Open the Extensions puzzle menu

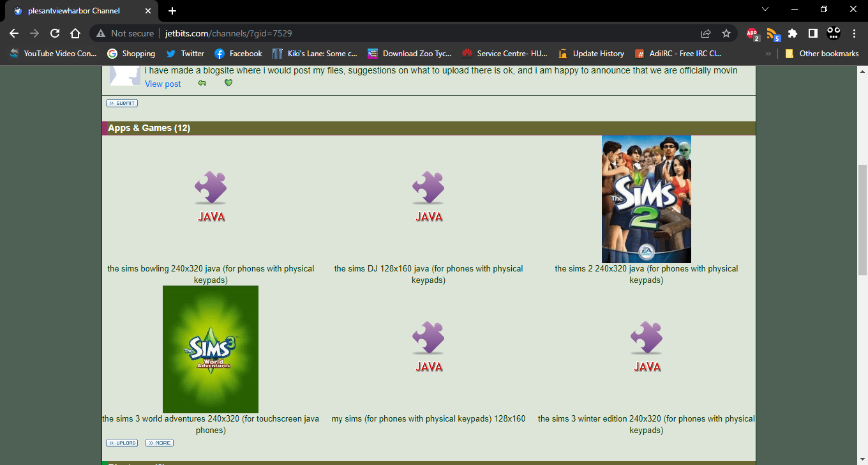click(793, 33)
